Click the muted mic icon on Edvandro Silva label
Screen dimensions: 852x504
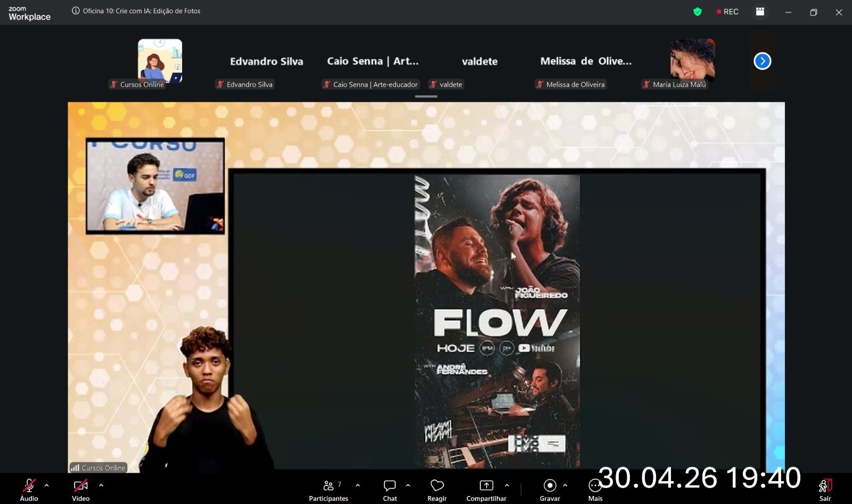220,84
